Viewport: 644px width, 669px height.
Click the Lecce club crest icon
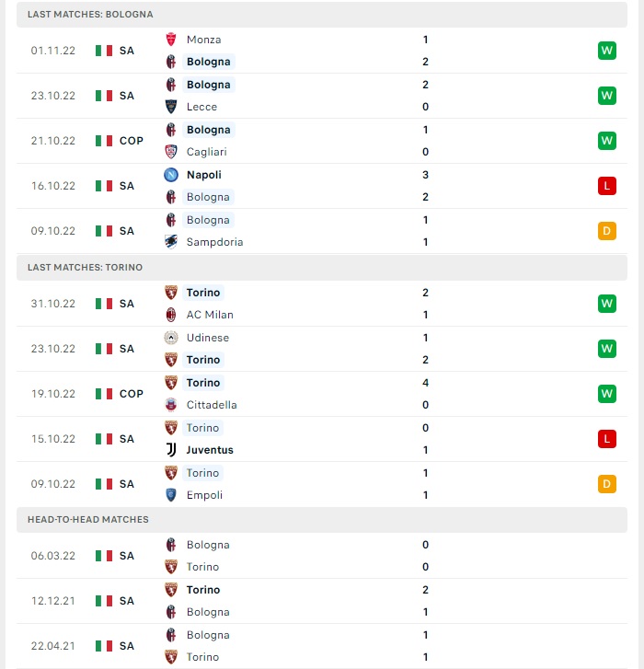[171, 107]
